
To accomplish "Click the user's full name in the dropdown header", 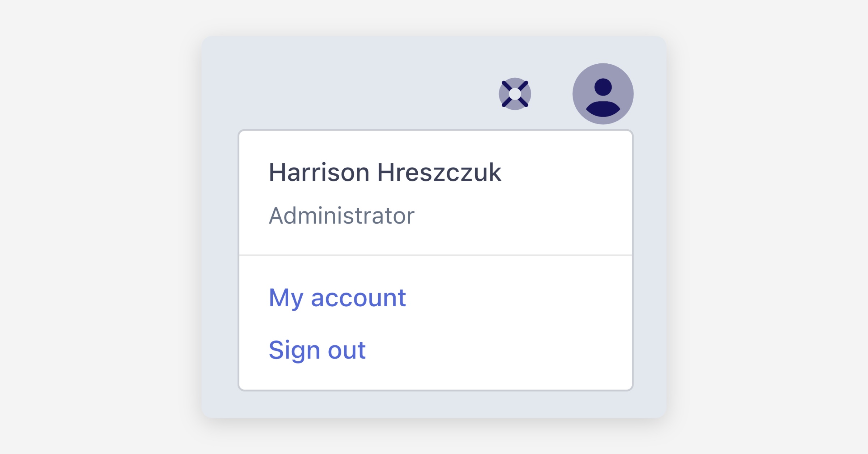I will [x=385, y=172].
